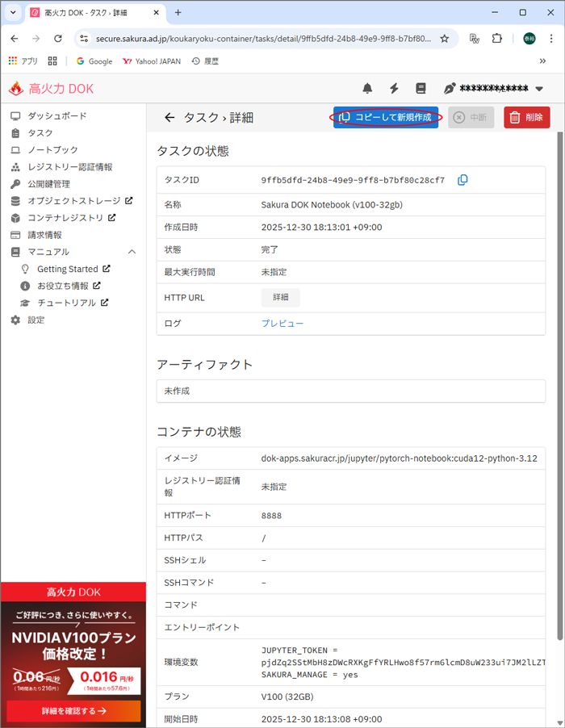
Task: View site information icon in address bar
Action: point(84,39)
